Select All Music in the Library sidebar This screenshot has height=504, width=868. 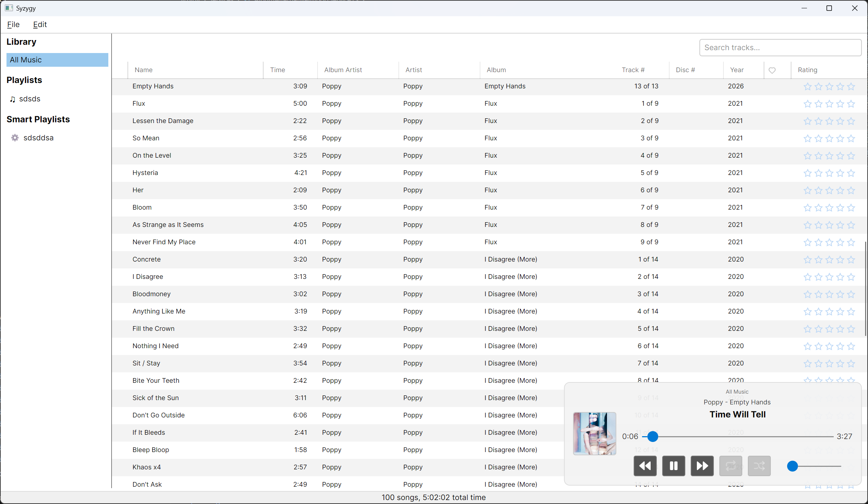57,60
